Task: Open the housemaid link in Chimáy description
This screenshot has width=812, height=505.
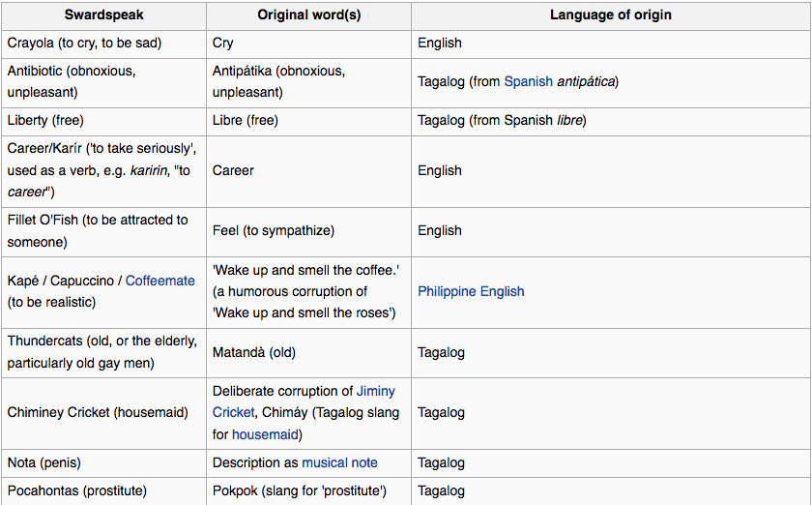Action: (266, 434)
